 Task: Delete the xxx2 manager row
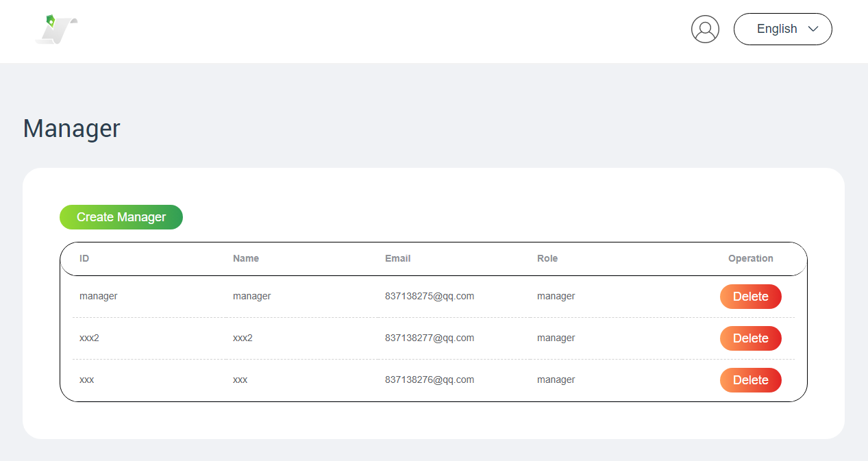[750, 338]
